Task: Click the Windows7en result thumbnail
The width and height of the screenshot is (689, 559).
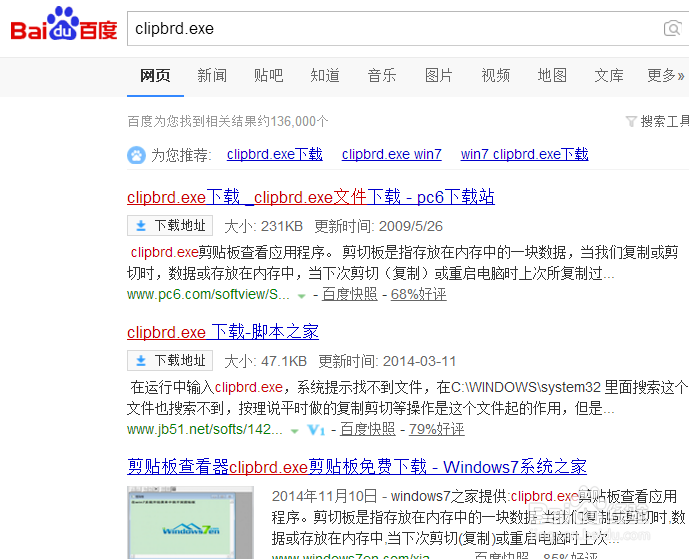Action: coord(190,523)
